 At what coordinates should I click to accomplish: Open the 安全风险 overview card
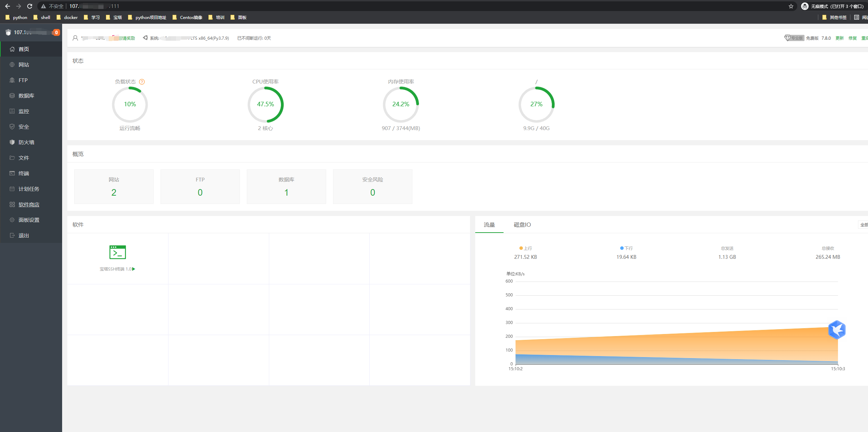coord(373,186)
